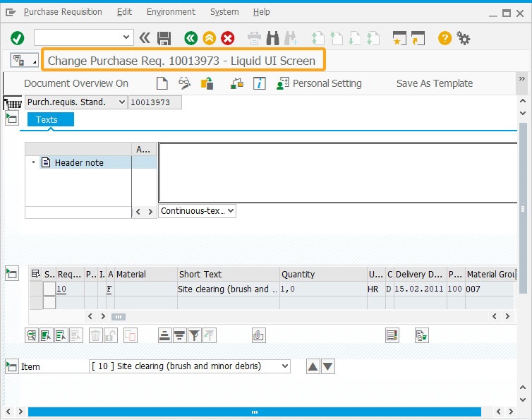Click the previous item up-arrow button
The image size is (532, 420).
click(x=313, y=366)
